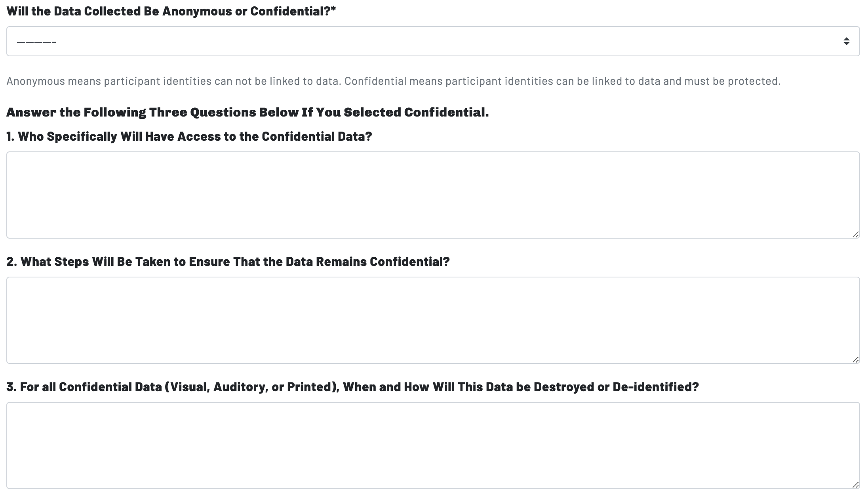Focus the confidentiality steps answer box
This screenshot has height=501, width=868.
coord(432,320)
